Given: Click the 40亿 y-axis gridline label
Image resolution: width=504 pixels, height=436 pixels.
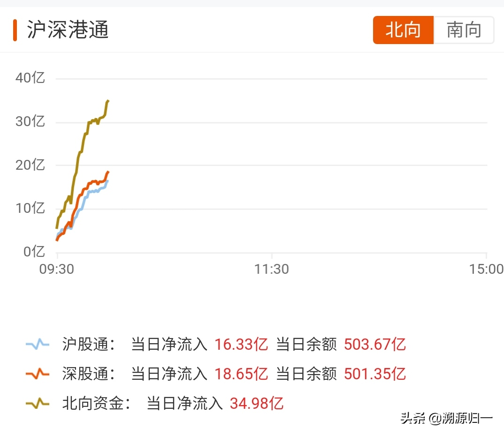Looking at the screenshot, I should coord(30,78).
